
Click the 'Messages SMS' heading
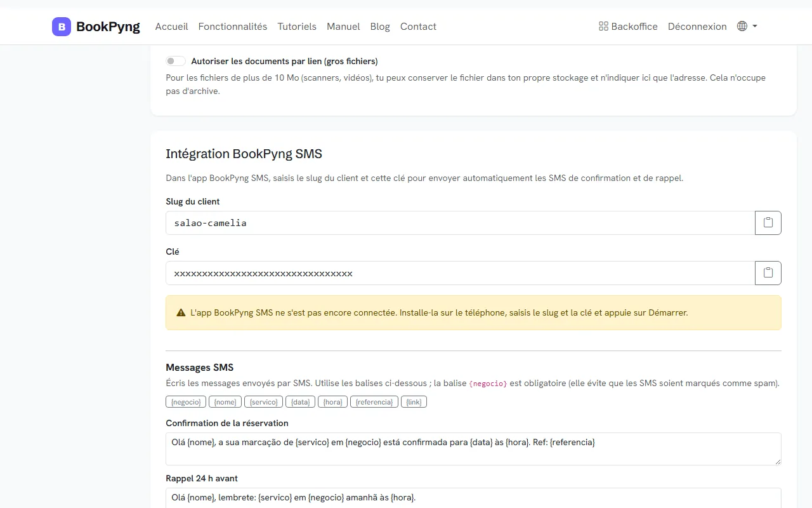click(200, 368)
